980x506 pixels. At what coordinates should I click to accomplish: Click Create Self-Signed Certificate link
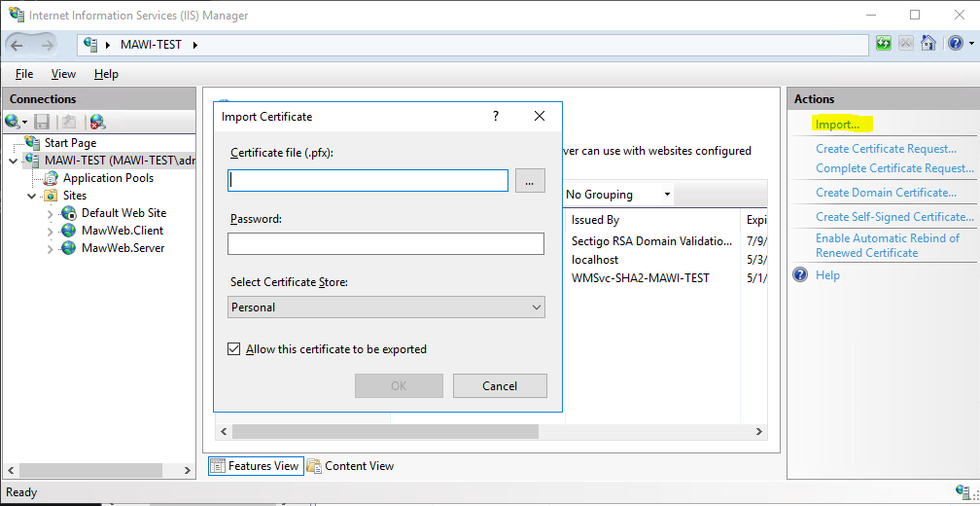[895, 217]
